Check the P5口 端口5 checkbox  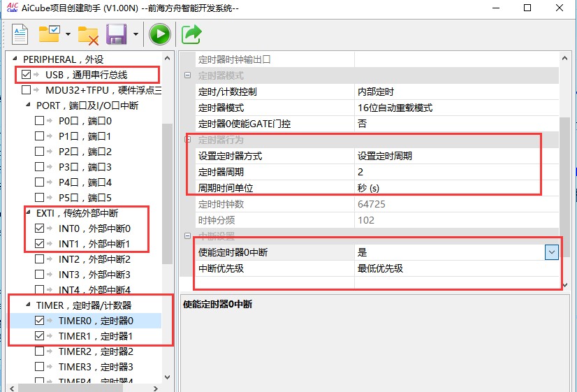point(39,198)
